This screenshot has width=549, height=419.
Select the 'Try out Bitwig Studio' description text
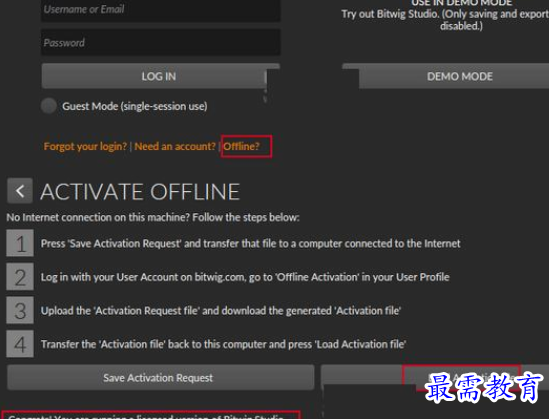click(x=445, y=20)
